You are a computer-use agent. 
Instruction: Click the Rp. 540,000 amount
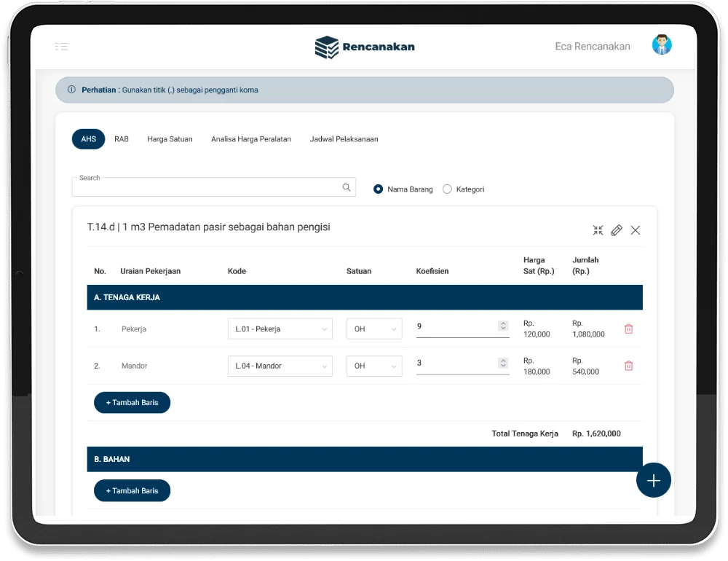585,366
